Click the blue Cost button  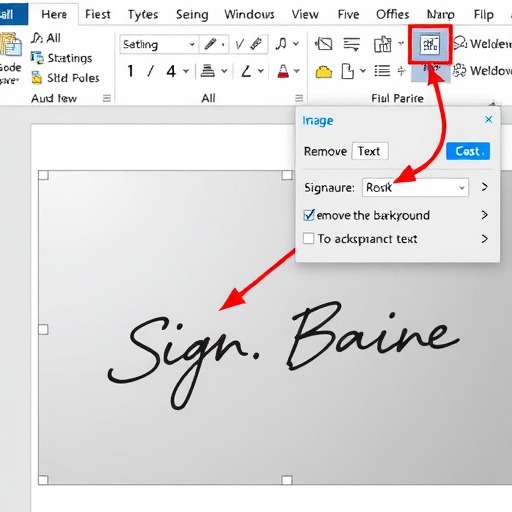[468, 151]
